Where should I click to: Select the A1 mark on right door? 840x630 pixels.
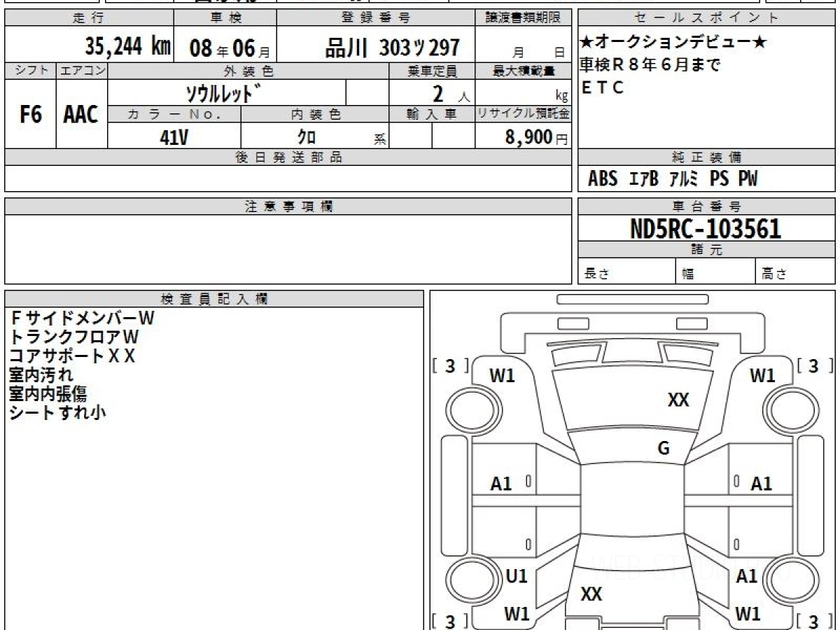(761, 484)
